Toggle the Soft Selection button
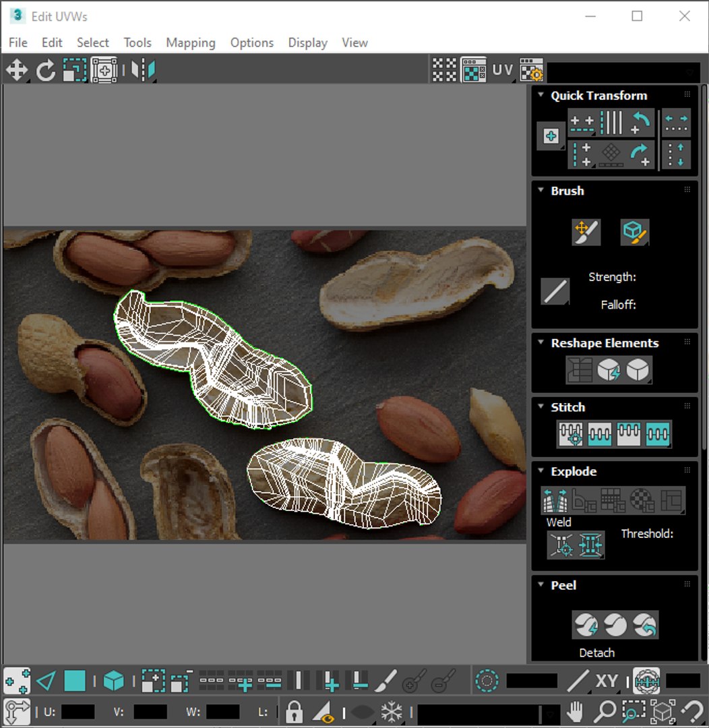 [x=487, y=681]
